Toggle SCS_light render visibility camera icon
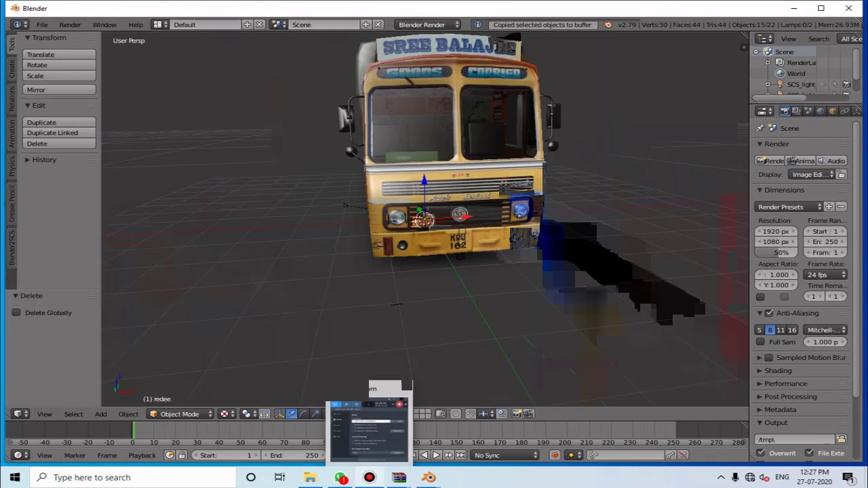The width and height of the screenshot is (868, 488). 846,85
